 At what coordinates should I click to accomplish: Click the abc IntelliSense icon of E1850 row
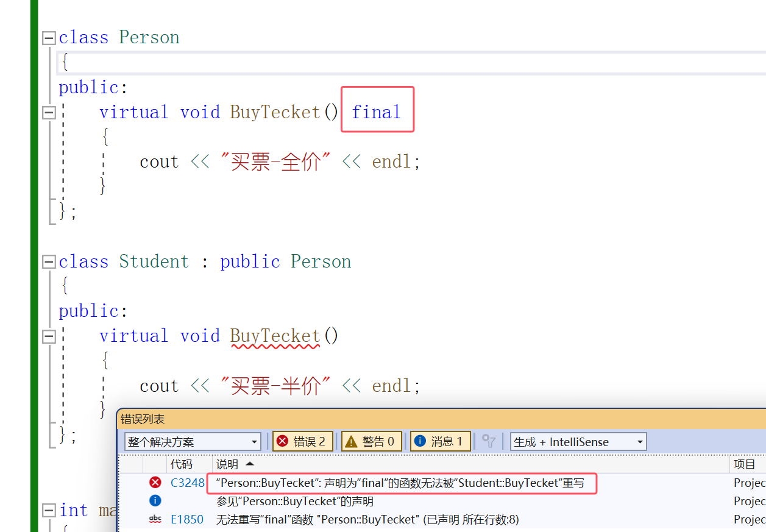155,519
